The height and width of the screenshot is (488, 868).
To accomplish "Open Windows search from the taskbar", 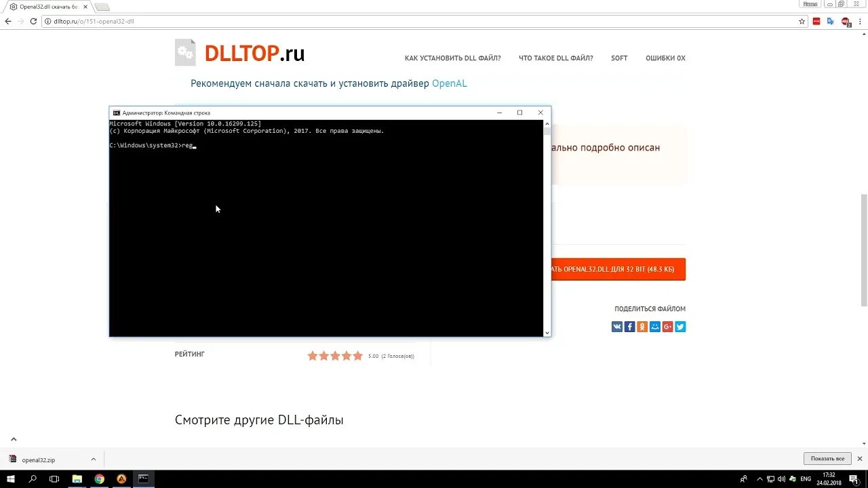I will (33, 479).
